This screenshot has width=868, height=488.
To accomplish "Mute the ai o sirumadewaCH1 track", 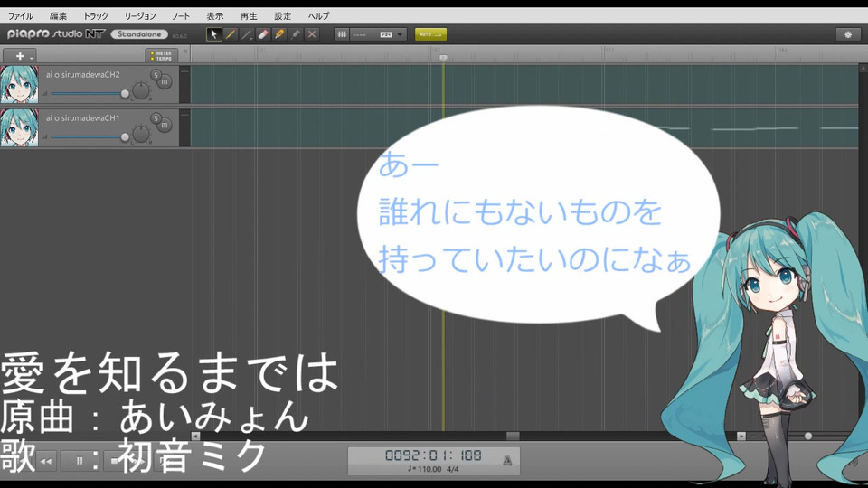I will click(x=165, y=126).
